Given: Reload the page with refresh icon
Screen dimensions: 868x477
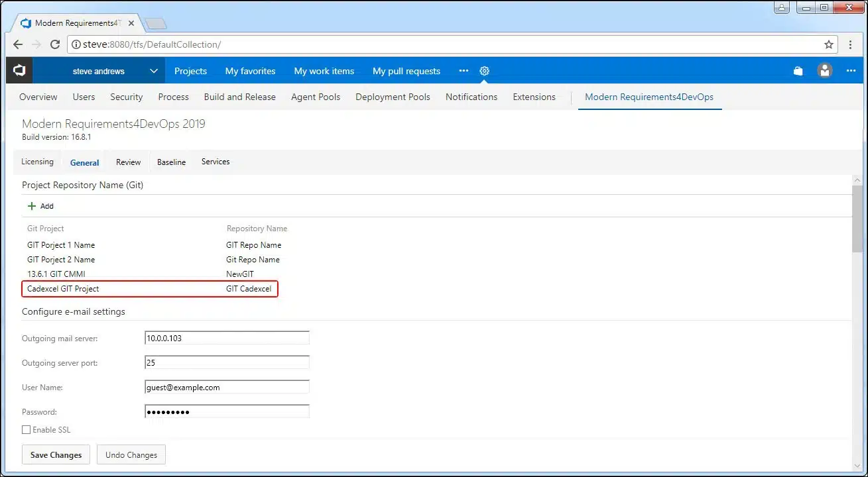Looking at the screenshot, I should (x=55, y=44).
